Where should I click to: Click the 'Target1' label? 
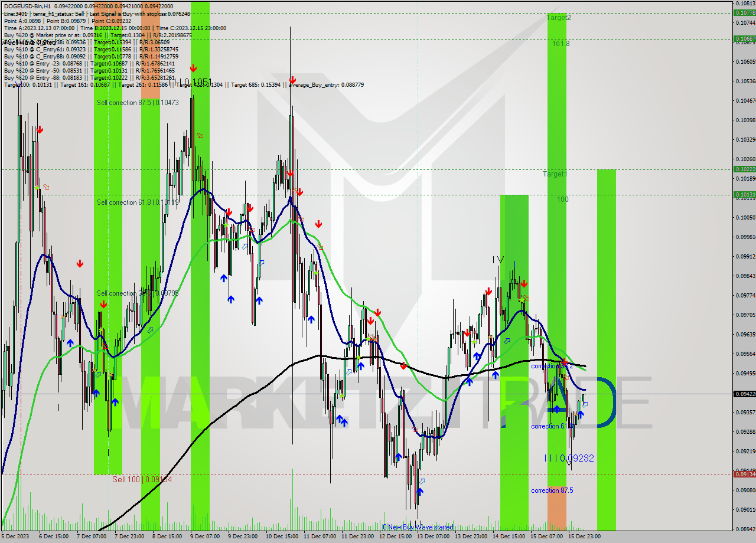coord(555,174)
